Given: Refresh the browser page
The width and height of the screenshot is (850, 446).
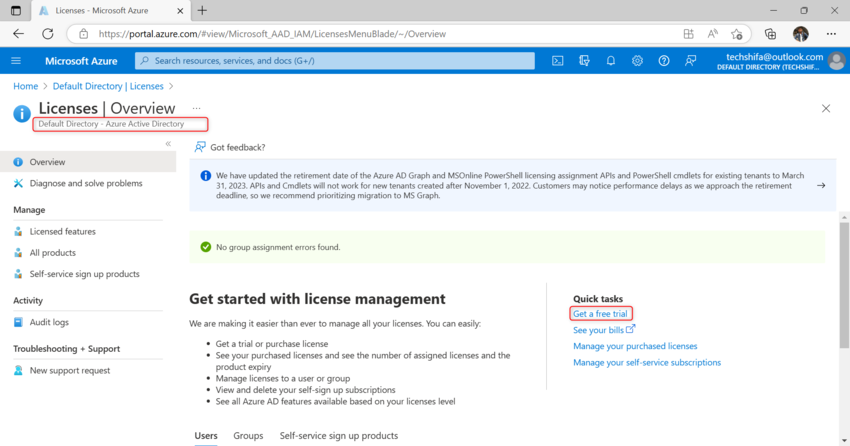Looking at the screenshot, I should [x=48, y=34].
